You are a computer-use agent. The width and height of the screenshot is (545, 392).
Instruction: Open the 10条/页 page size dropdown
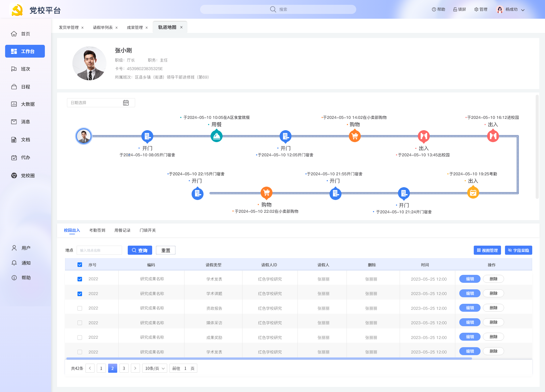pos(155,368)
